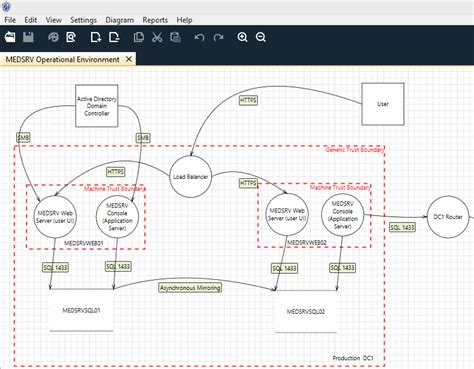Click the Paste clipboard icon
This screenshot has height=369, width=474.
point(175,37)
